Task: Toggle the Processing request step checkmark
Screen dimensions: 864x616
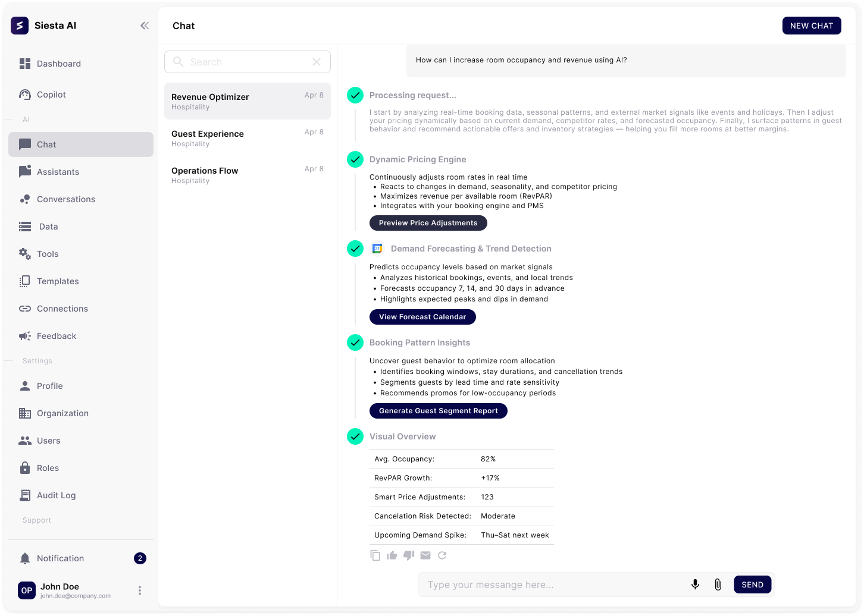Action: (x=355, y=95)
